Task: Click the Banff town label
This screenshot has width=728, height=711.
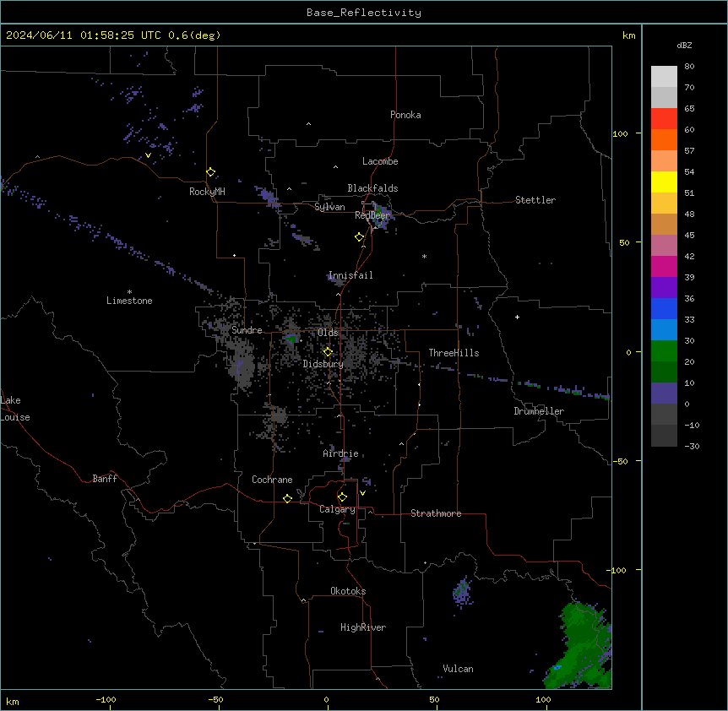Action: coord(105,479)
